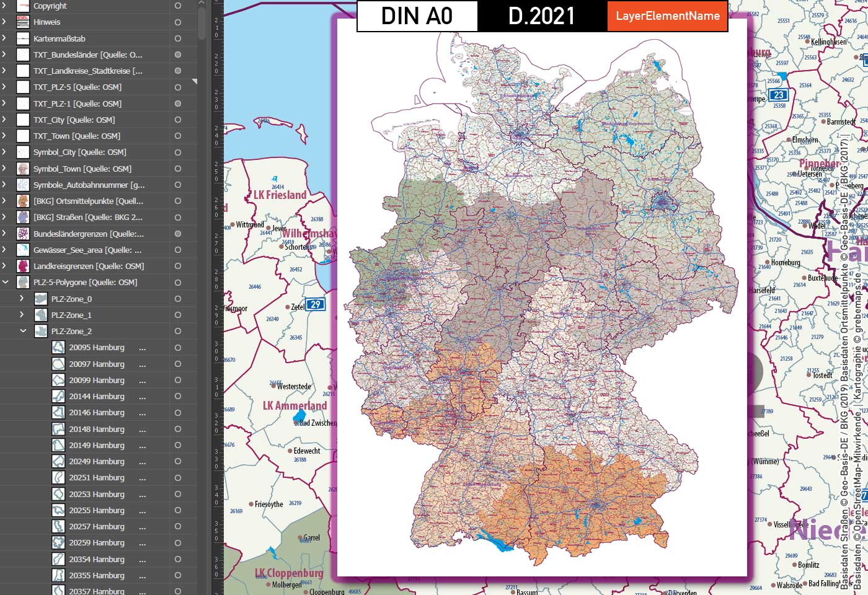Click the DIN A0 header label
The image size is (868, 595).
tap(417, 16)
